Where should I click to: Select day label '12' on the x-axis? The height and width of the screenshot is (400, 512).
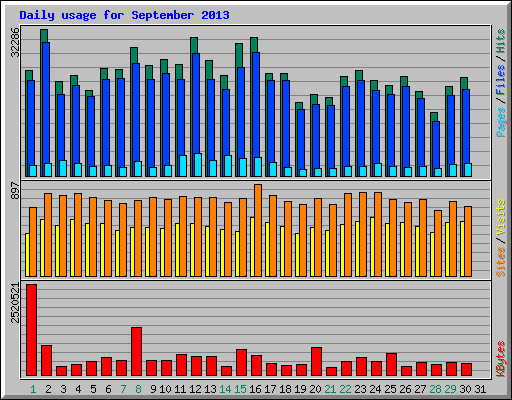point(195,389)
